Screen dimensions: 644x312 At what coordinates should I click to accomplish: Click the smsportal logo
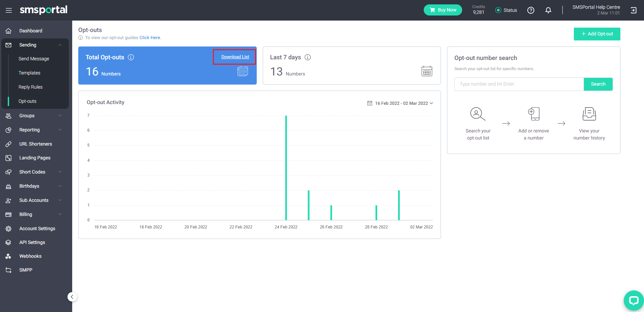click(44, 10)
